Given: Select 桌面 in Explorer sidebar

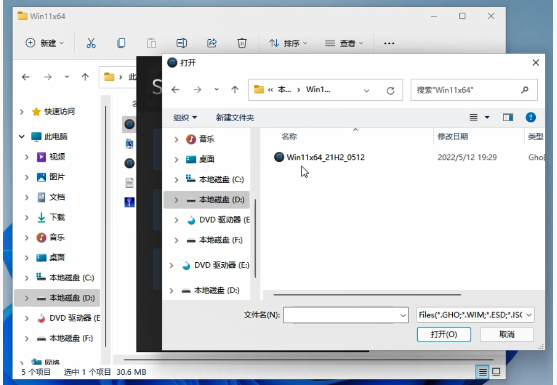Looking at the screenshot, I should pyautogui.click(x=51, y=258).
